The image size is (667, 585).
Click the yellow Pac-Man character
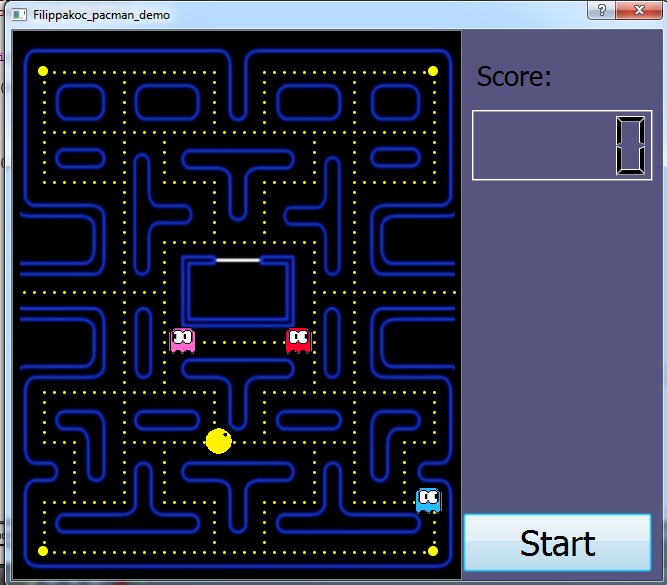[x=219, y=441]
